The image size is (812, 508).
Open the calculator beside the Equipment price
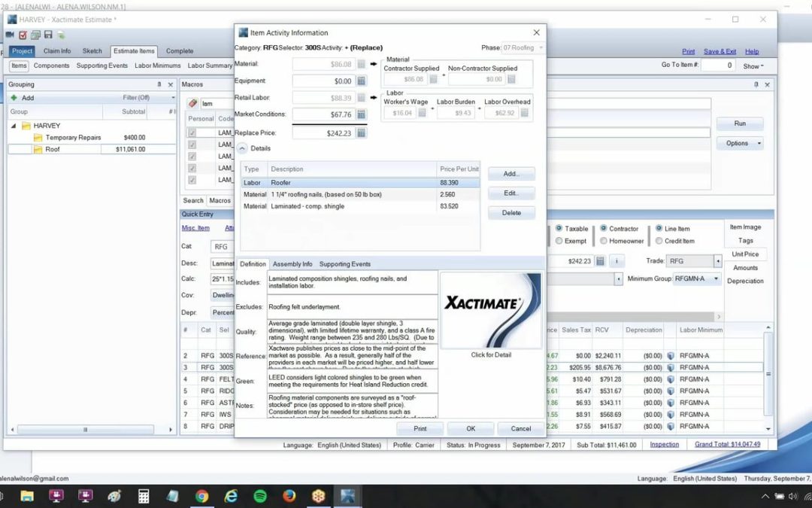click(x=361, y=81)
